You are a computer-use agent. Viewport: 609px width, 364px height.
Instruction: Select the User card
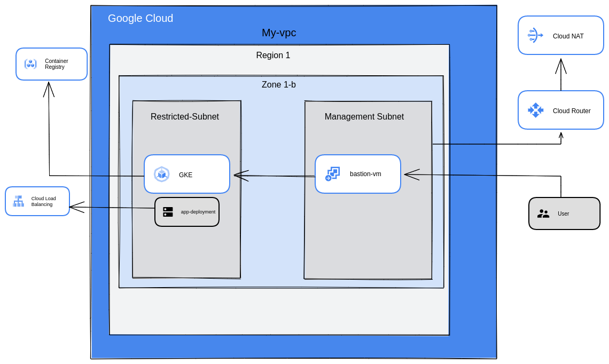(x=564, y=213)
